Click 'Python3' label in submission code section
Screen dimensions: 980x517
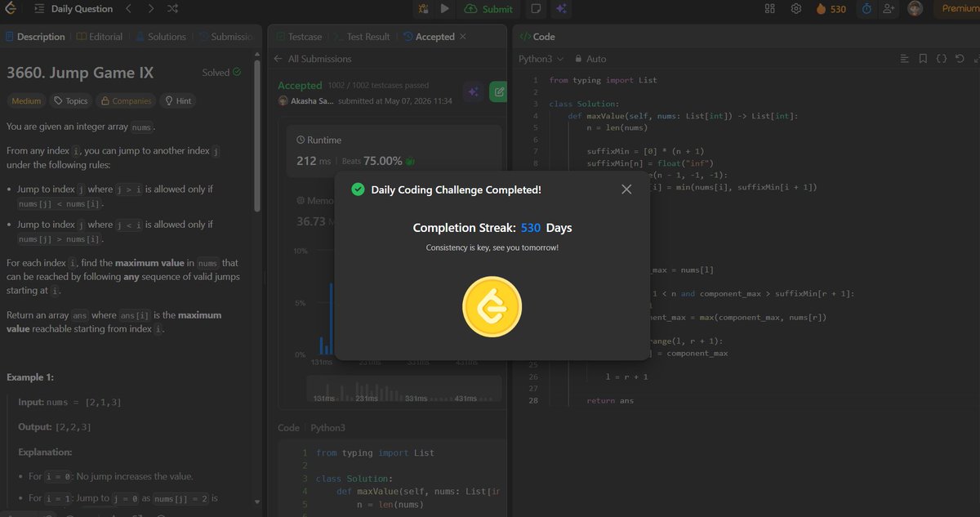[x=327, y=428]
